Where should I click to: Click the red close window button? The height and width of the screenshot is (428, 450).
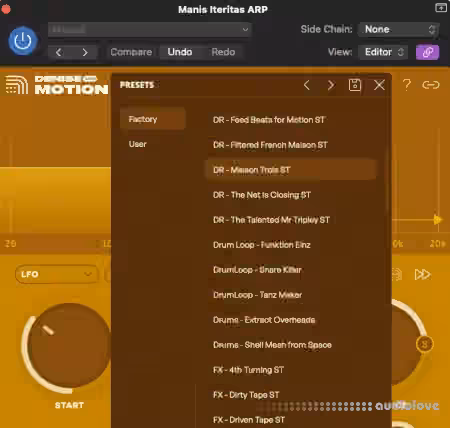click(6, 9)
